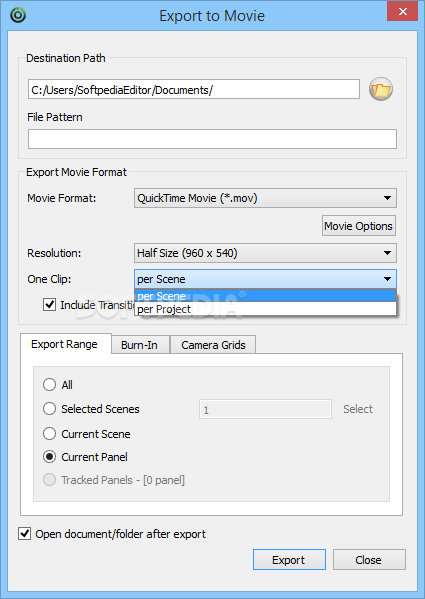Viewport: 425px width, 599px height.
Task: Select the Selected Scenes radio button
Action: coord(49,409)
